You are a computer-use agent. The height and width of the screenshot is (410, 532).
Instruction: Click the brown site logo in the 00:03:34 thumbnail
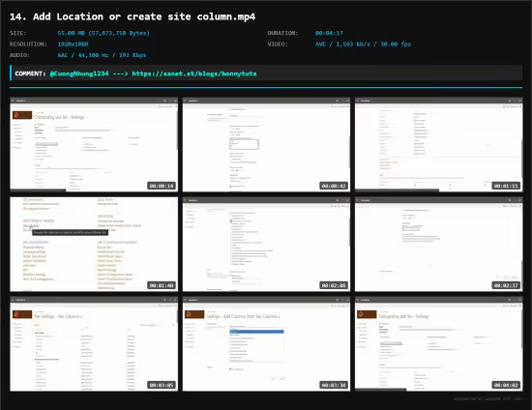click(x=194, y=314)
